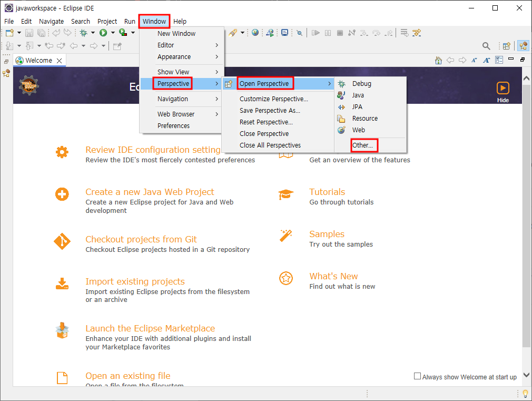
Task: Click Checkout projects from Git link
Action: click(141, 239)
